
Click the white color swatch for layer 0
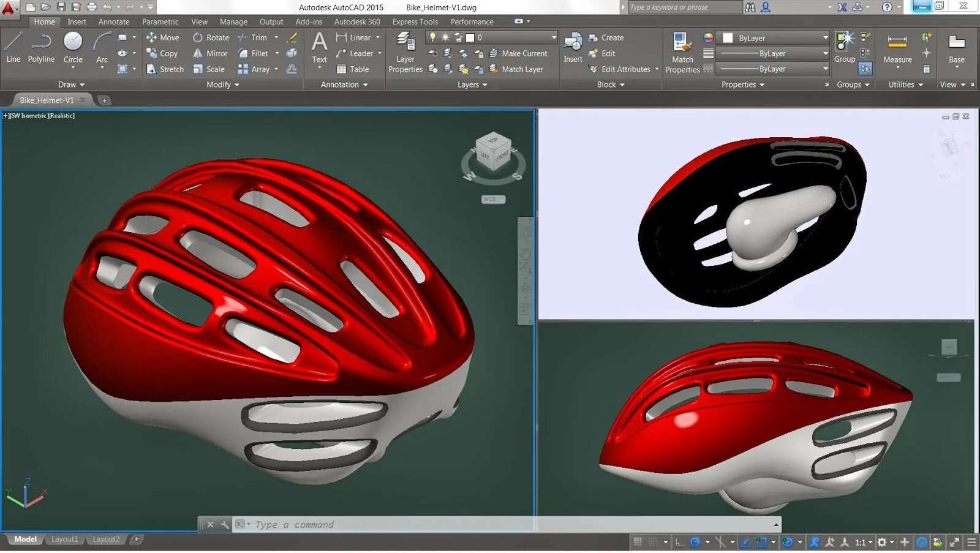[470, 37]
